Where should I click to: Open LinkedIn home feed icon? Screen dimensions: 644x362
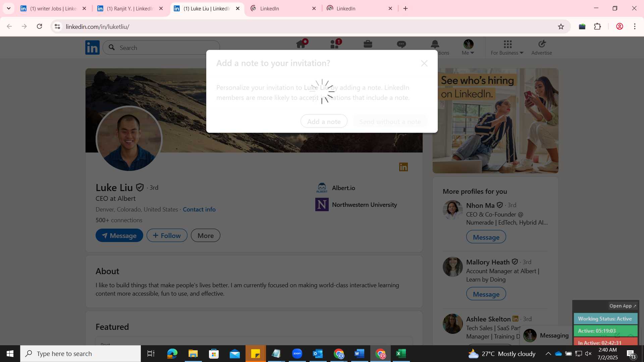pyautogui.click(x=301, y=44)
